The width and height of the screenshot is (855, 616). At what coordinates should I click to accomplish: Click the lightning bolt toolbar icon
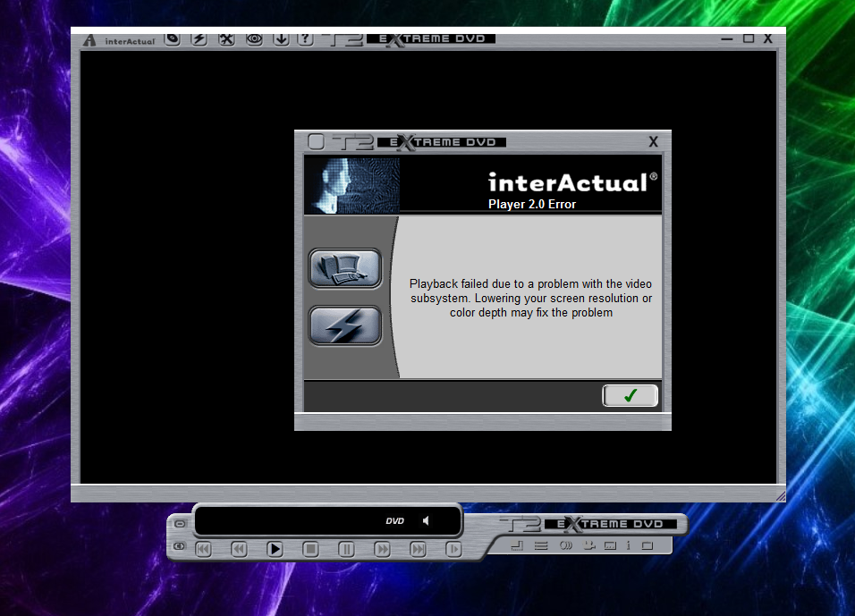click(199, 39)
